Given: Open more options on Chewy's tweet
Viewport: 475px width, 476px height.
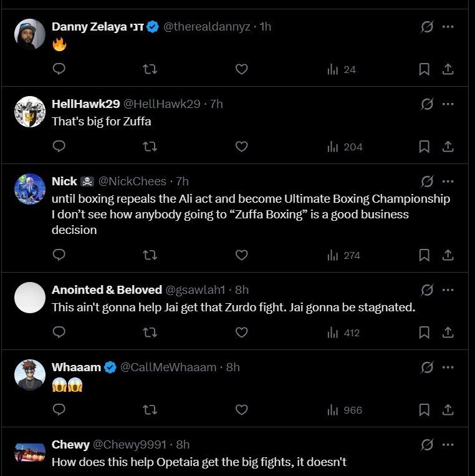Looking at the screenshot, I should [448, 445].
